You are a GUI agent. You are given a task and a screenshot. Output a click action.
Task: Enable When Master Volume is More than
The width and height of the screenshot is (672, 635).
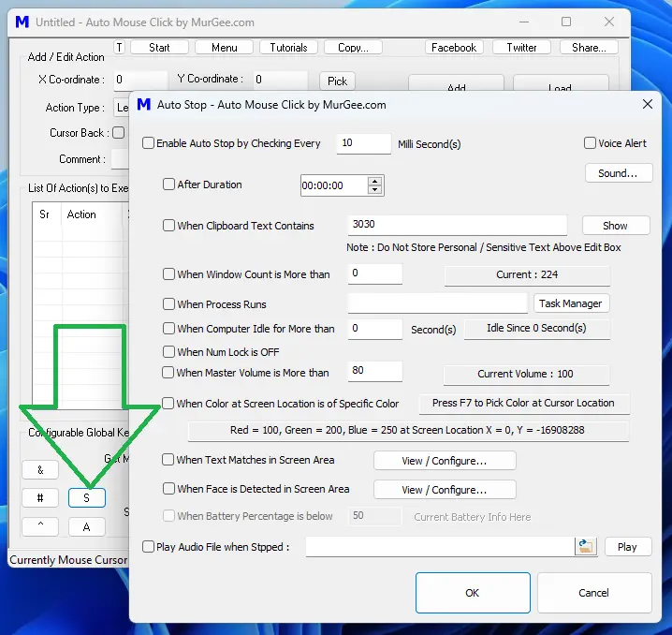coord(168,373)
